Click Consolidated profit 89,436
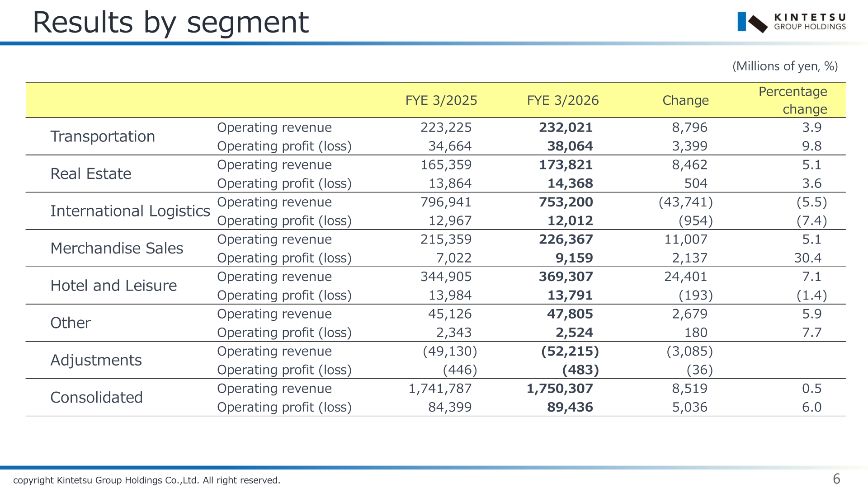This screenshot has width=868, height=488. pyautogui.click(x=570, y=407)
